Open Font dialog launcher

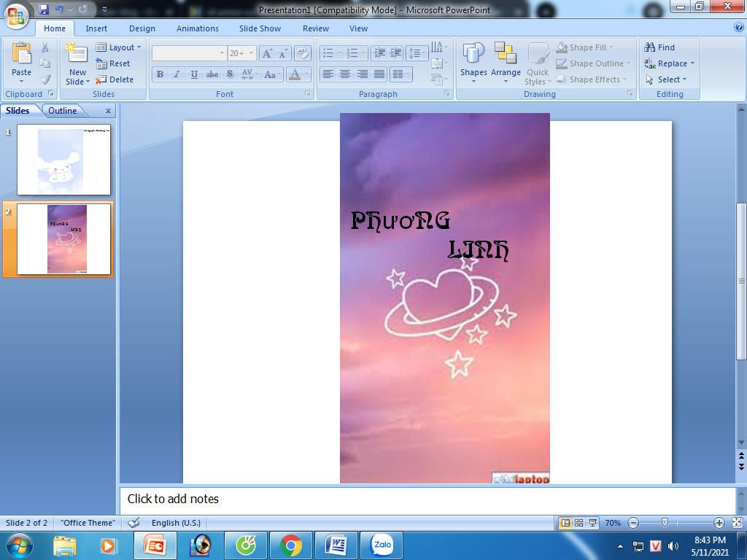click(x=307, y=94)
